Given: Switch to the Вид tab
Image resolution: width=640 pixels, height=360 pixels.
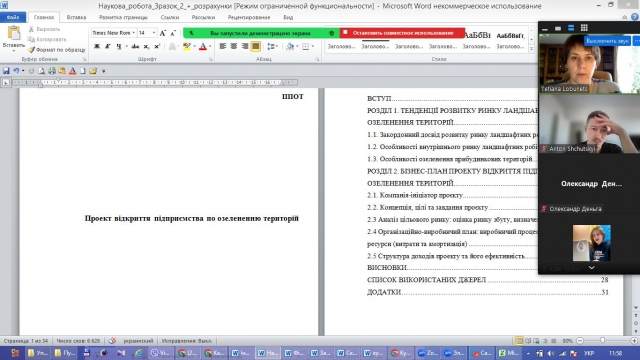Looking at the screenshot, I should (x=288, y=17).
